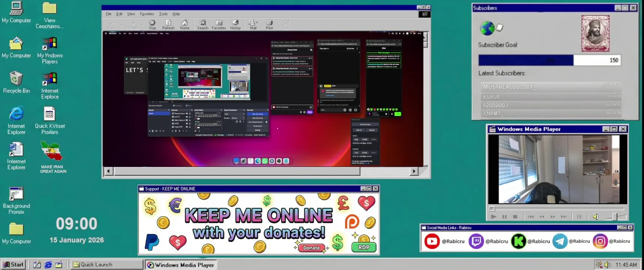Click the Subscriber Goal progress bar
Viewport: 644px width, 270px height.
pyautogui.click(x=549, y=60)
